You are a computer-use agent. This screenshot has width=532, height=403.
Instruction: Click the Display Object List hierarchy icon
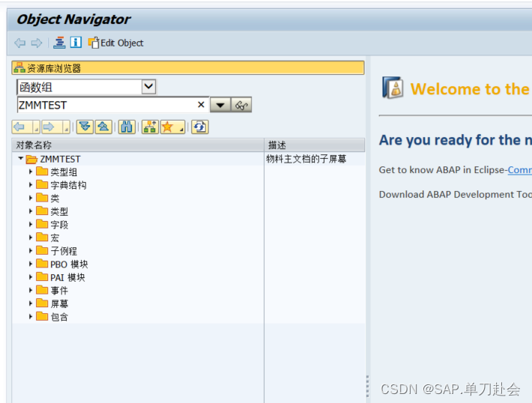coord(59,43)
